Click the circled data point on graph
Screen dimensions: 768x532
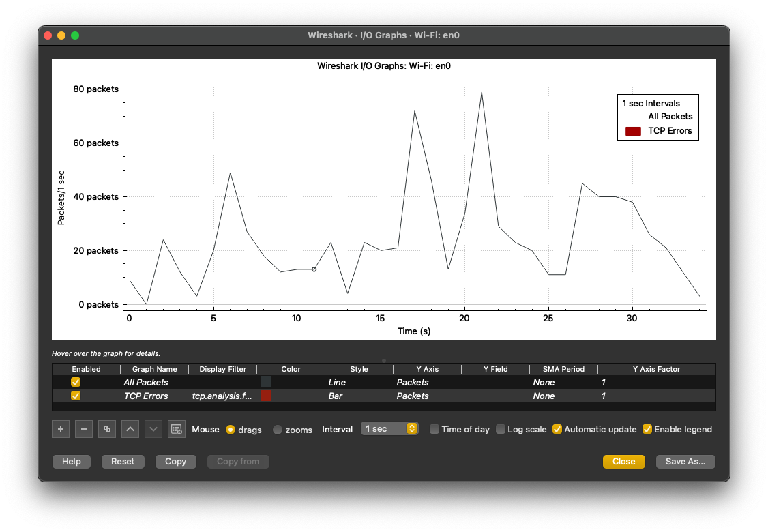[314, 269]
